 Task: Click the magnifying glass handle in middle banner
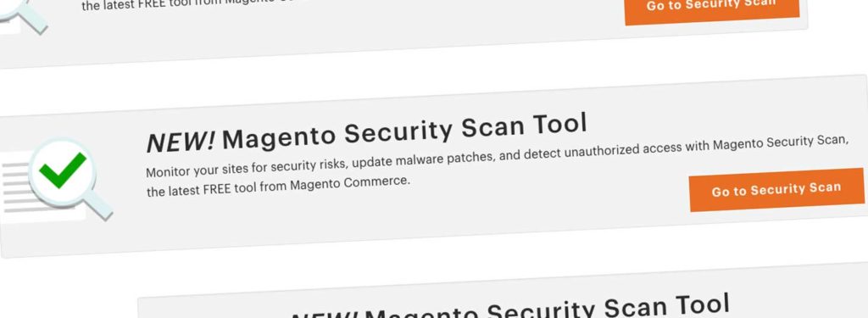coord(97,205)
